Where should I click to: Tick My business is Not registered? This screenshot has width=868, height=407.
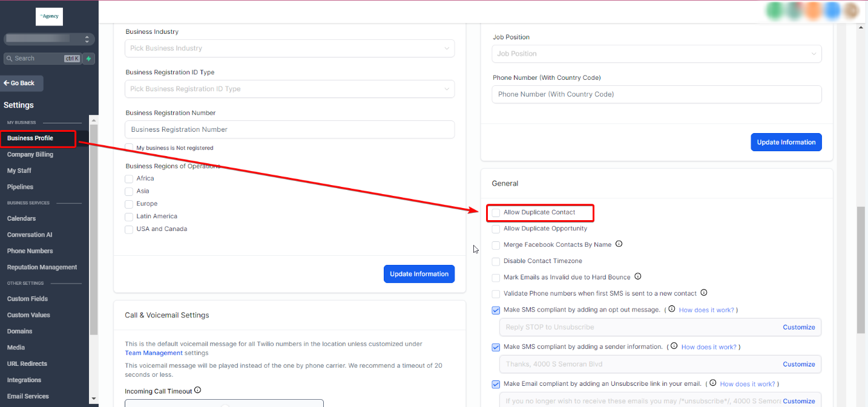(x=129, y=148)
